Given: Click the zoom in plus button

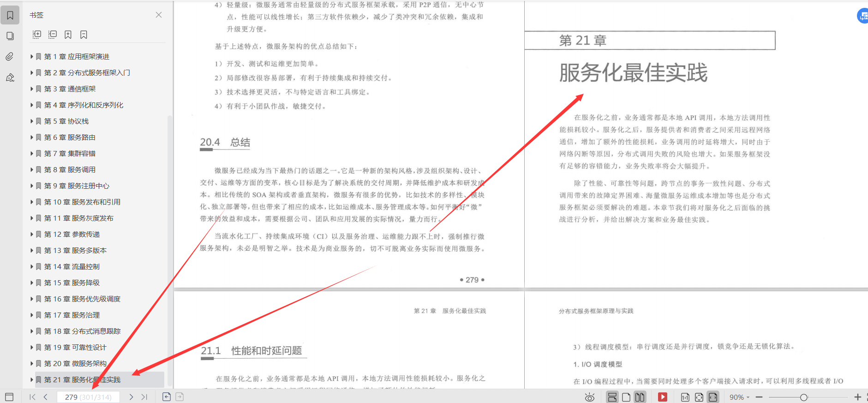Looking at the screenshot, I should [858, 397].
